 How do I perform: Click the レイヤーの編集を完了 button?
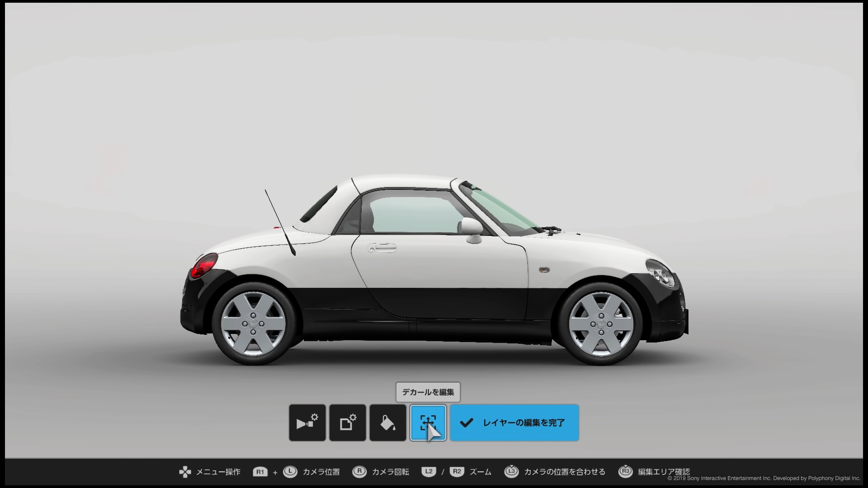point(514,422)
